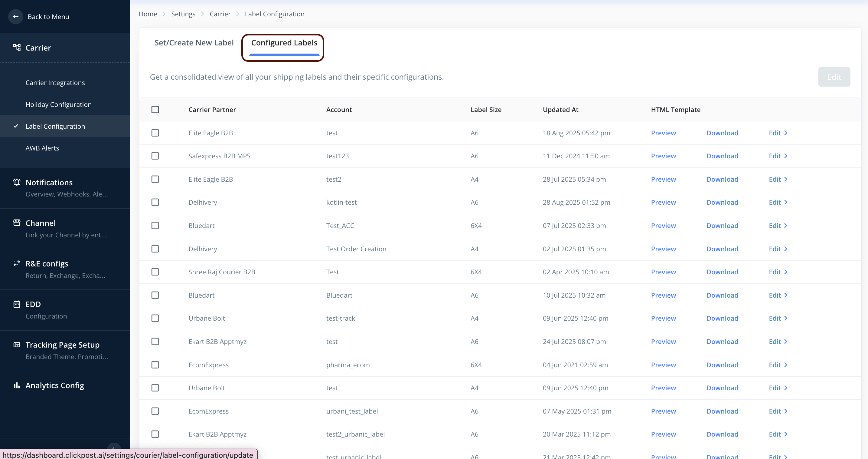This screenshot has width=868, height=459.
Task: Open Edit chevron for kotlin-test account row
Action: pos(785,202)
